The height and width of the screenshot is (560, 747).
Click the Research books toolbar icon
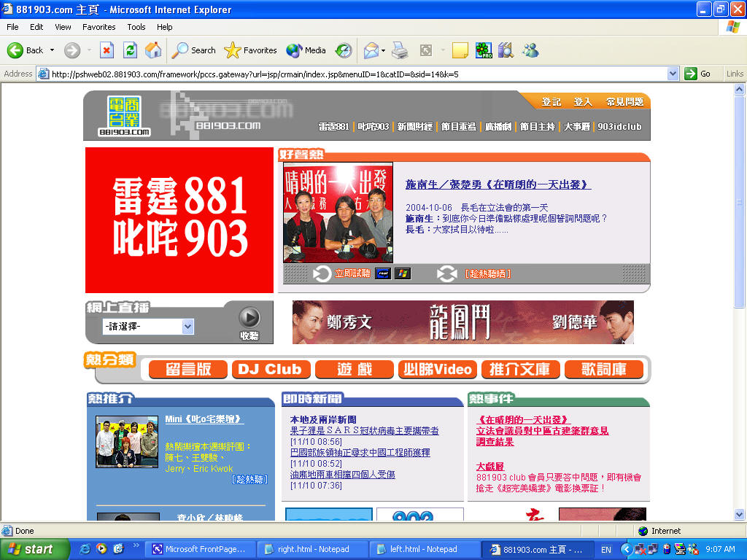[506, 50]
